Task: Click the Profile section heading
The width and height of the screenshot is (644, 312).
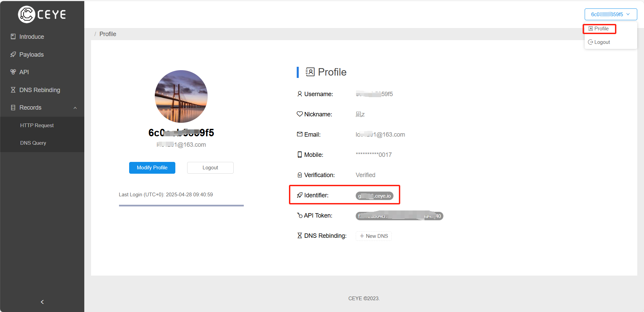Action: 332,72
